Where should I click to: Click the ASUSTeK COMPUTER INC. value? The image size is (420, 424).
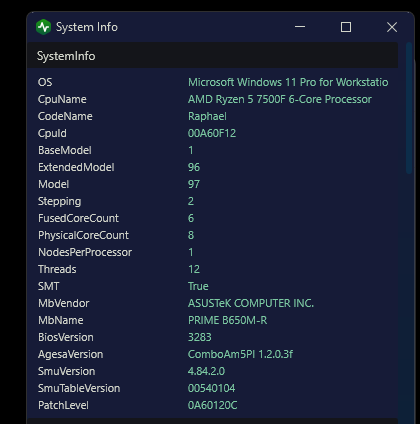coord(251,303)
